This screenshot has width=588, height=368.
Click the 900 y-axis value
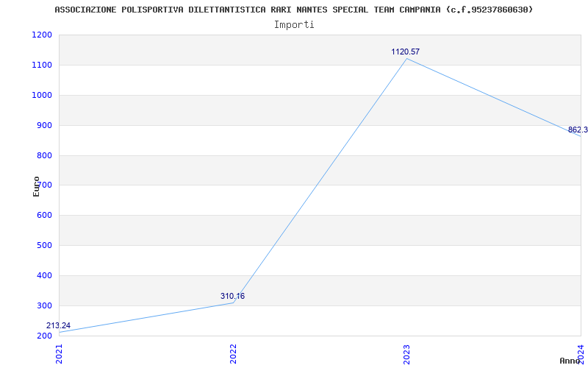click(x=44, y=125)
